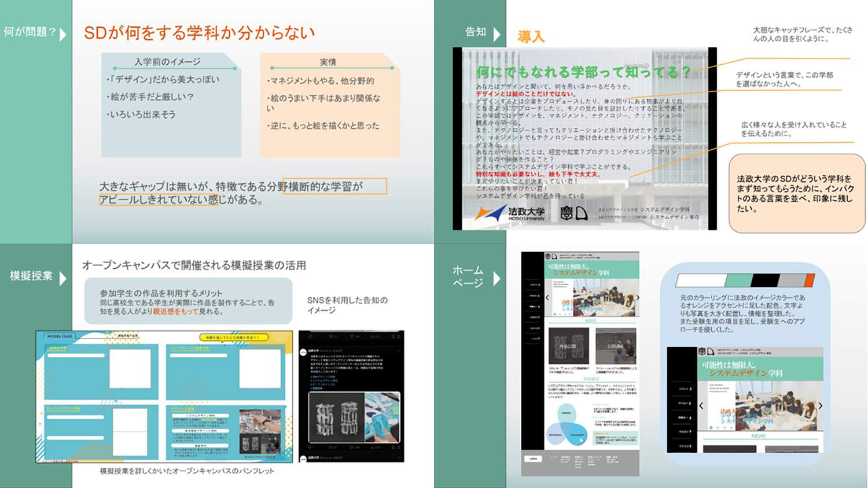Click the white arrow beside ホームページ
The image size is (868, 488).
click(496, 279)
